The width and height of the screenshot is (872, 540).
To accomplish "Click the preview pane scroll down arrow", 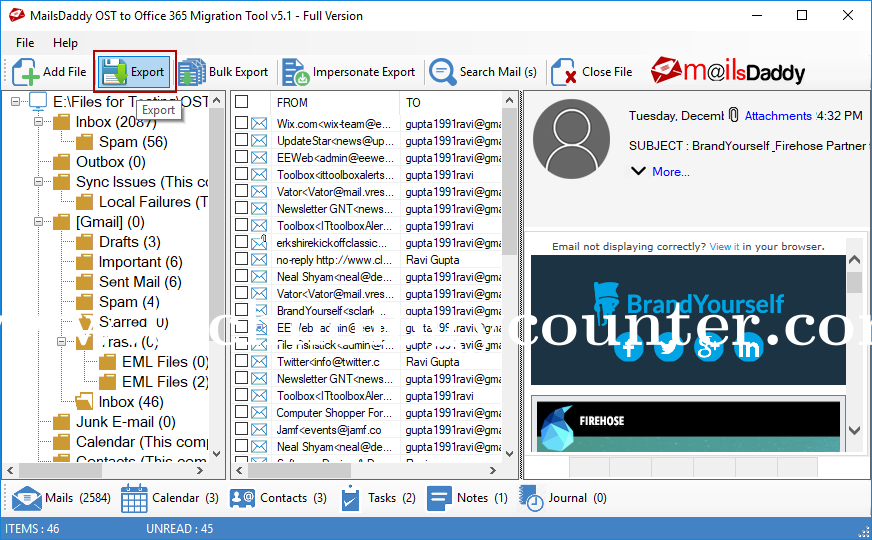I will pyautogui.click(x=855, y=430).
